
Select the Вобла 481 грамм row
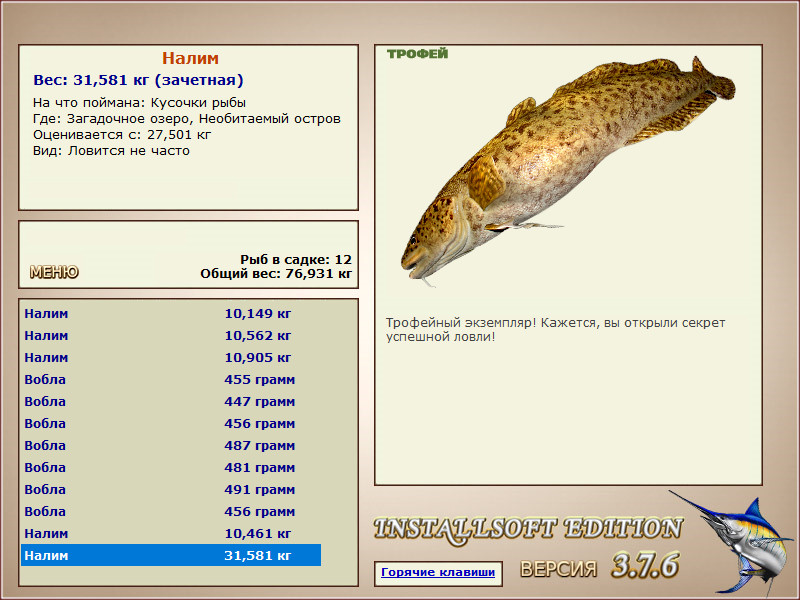(x=171, y=467)
